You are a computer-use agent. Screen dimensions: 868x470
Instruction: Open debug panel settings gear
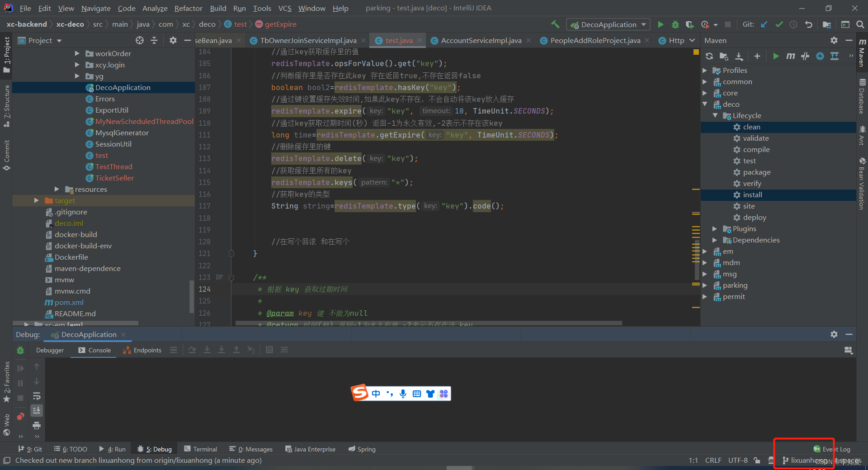tap(834, 334)
